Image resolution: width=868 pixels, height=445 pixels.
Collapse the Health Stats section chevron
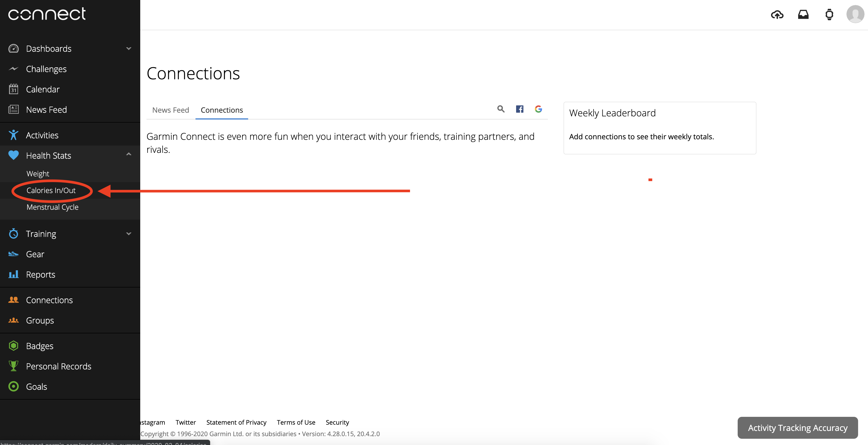(x=129, y=154)
